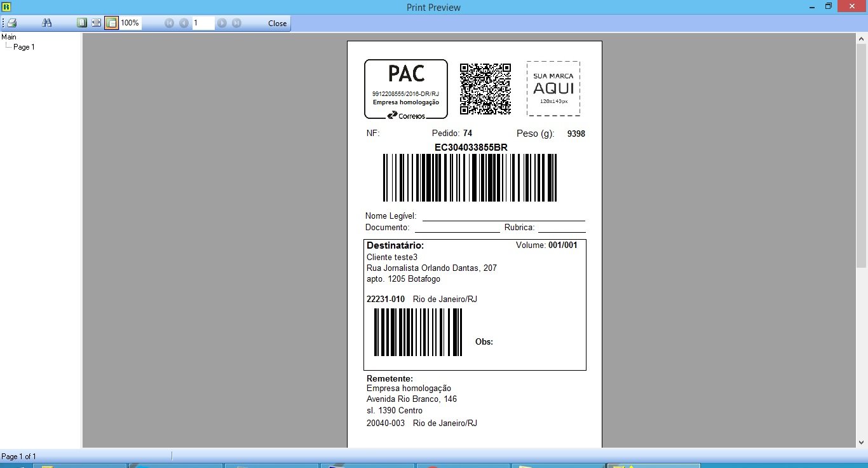The width and height of the screenshot is (868, 468).
Task: Click postal code 22231-010
Action: [386, 299]
